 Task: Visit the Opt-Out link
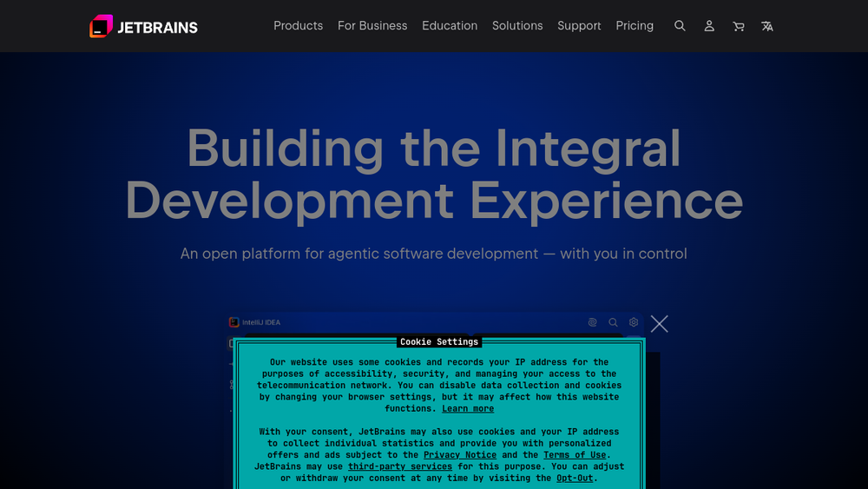click(x=575, y=479)
